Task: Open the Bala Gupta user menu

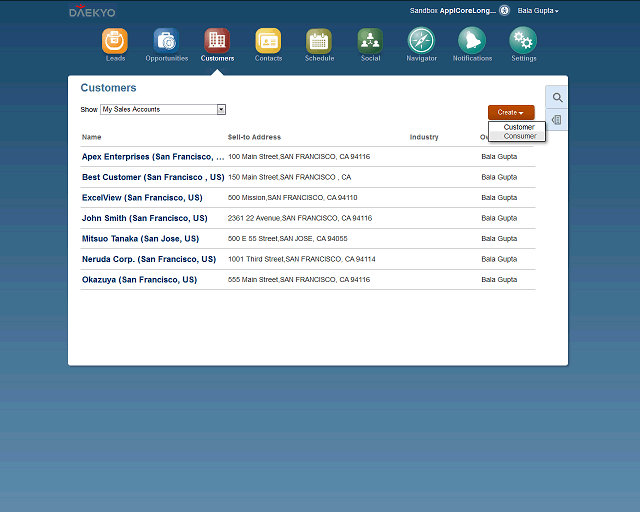Action: point(538,11)
